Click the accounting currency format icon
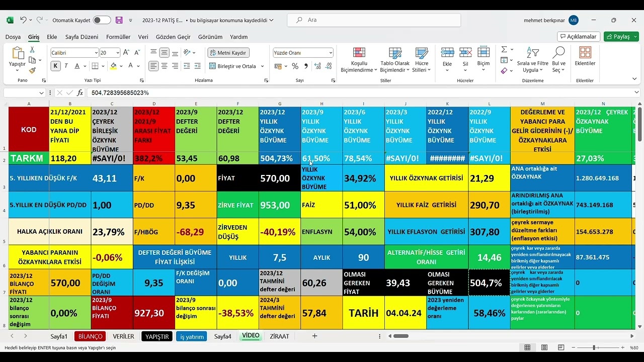The height and width of the screenshot is (362, 644). (x=279, y=66)
